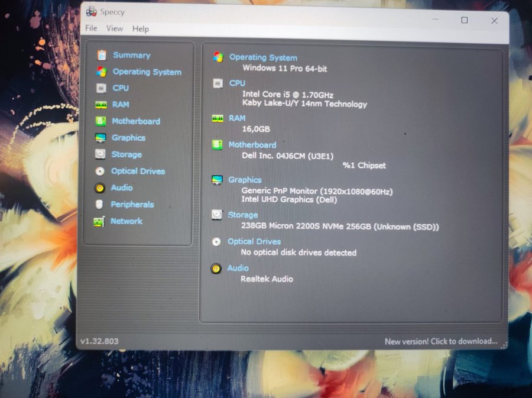The width and height of the screenshot is (532, 398).
Task: Open the File menu
Action: point(91,28)
